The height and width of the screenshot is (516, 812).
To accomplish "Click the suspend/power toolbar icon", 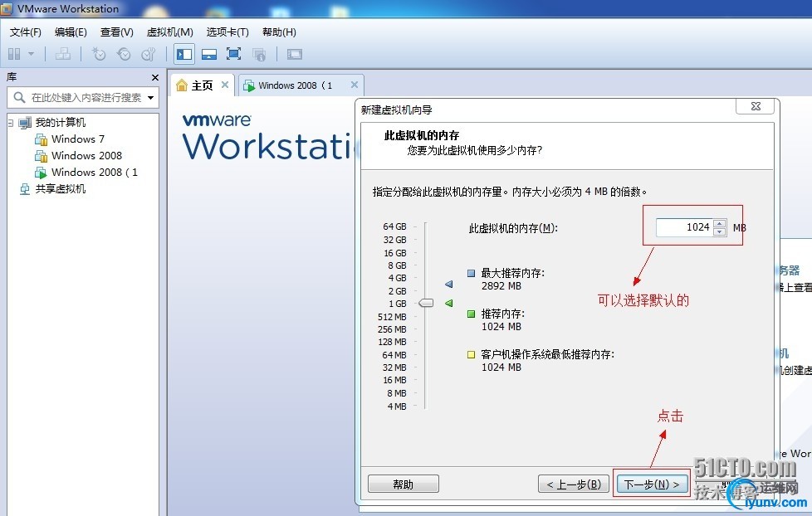I will 14,54.
